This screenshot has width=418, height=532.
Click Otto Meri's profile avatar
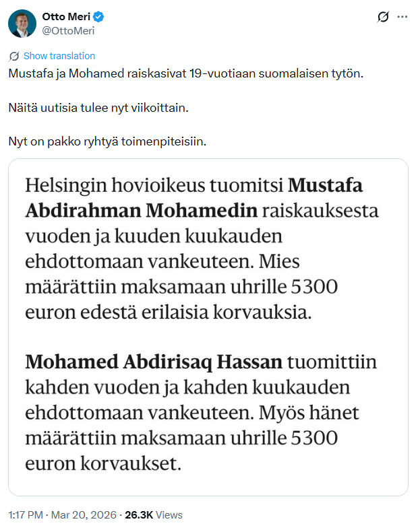22,23
